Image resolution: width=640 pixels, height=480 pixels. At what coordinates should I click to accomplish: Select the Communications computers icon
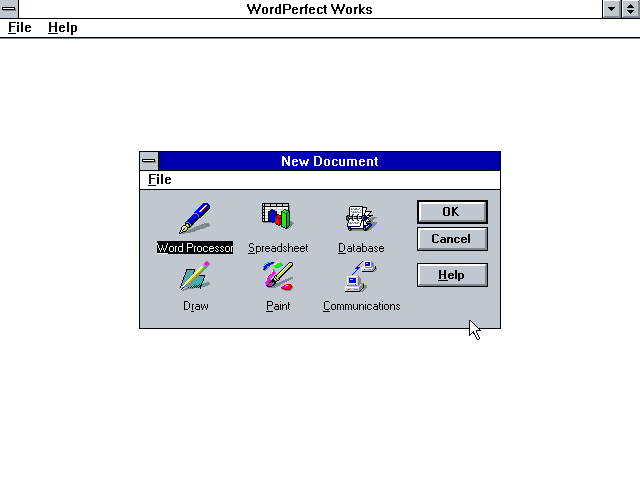tap(360, 276)
